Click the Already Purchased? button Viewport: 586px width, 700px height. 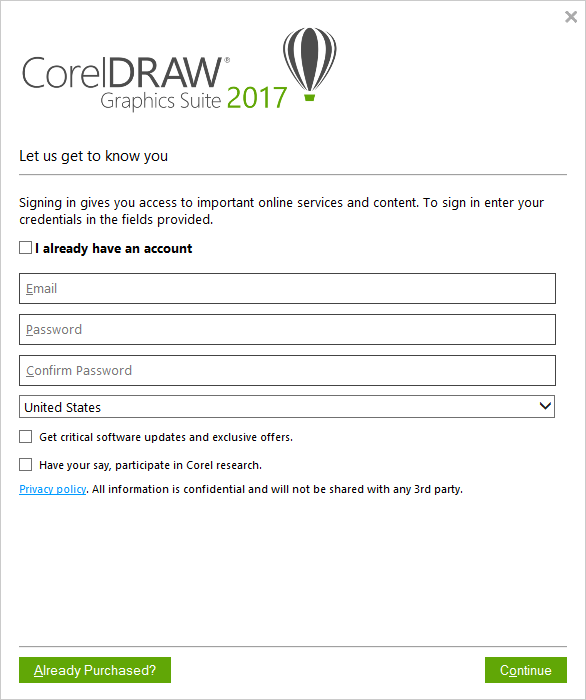click(x=95, y=670)
